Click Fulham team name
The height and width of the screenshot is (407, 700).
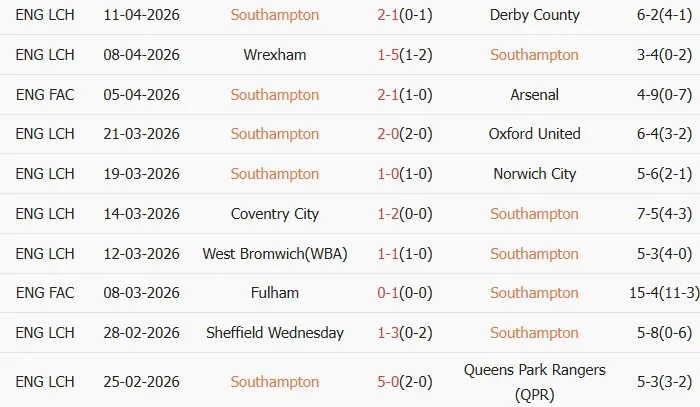point(275,293)
